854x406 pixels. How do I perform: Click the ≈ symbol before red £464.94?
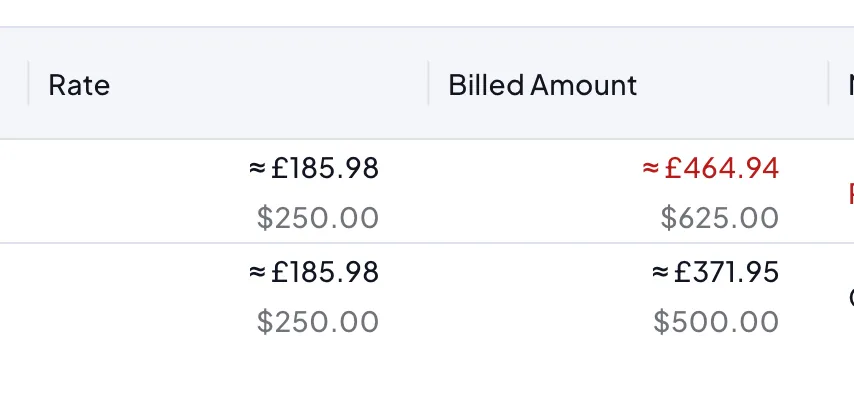(x=650, y=168)
